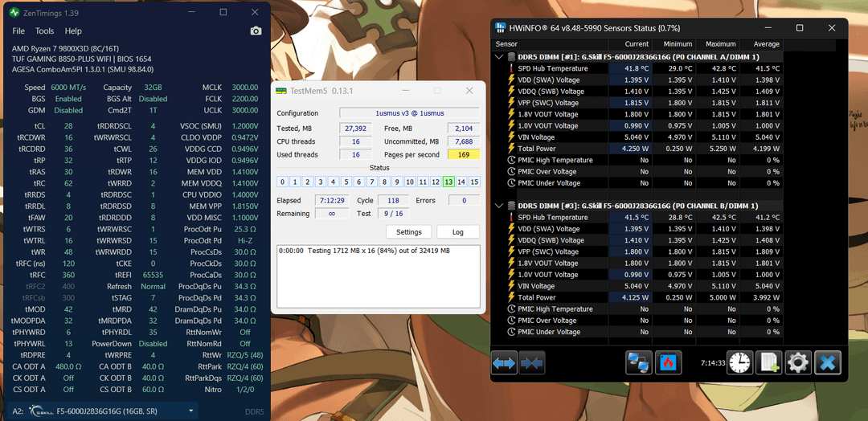Click the collapse columns arrows in HWiNFO
The width and height of the screenshot is (868, 421).
(532, 363)
